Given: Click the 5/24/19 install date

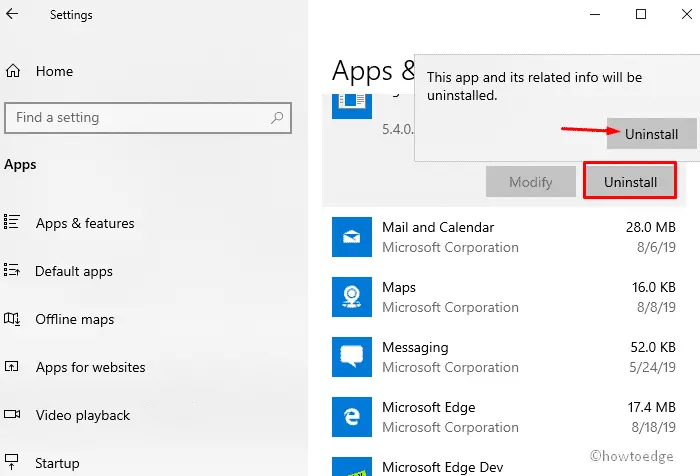Looking at the screenshot, I should (x=652, y=367).
